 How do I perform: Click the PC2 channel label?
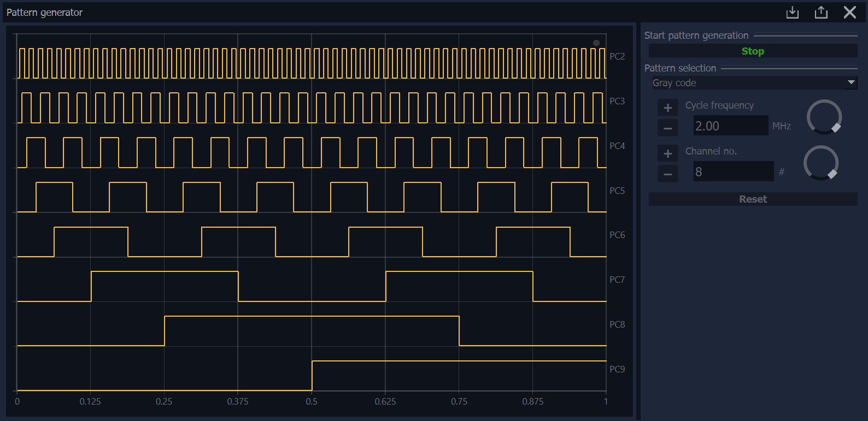[617, 56]
